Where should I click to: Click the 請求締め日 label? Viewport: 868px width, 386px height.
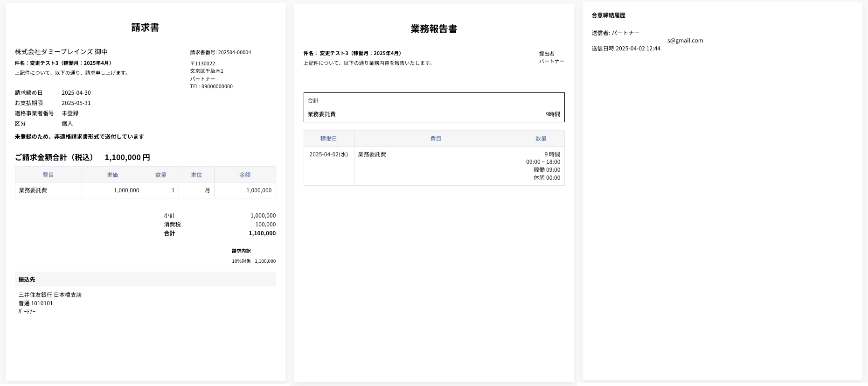pos(29,93)
